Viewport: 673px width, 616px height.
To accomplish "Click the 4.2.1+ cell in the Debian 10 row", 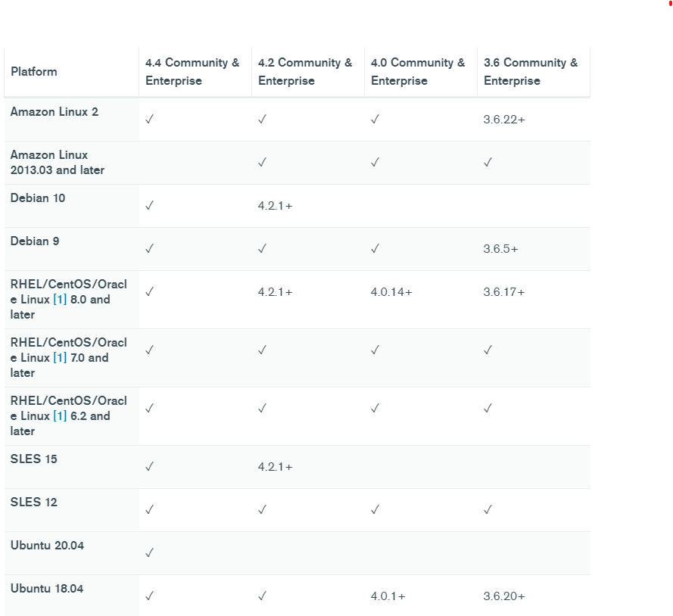I will point(276,206).
